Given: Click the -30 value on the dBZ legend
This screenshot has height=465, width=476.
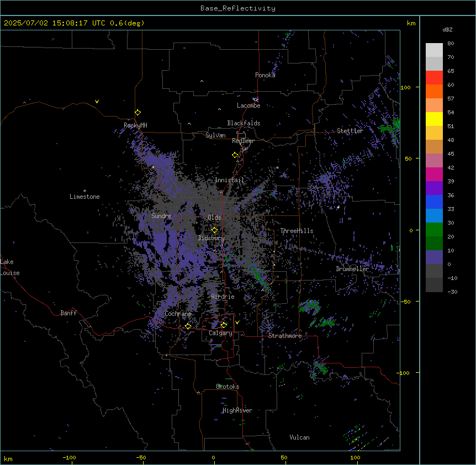Looking at the screenshot, I should tap(452, 292).
